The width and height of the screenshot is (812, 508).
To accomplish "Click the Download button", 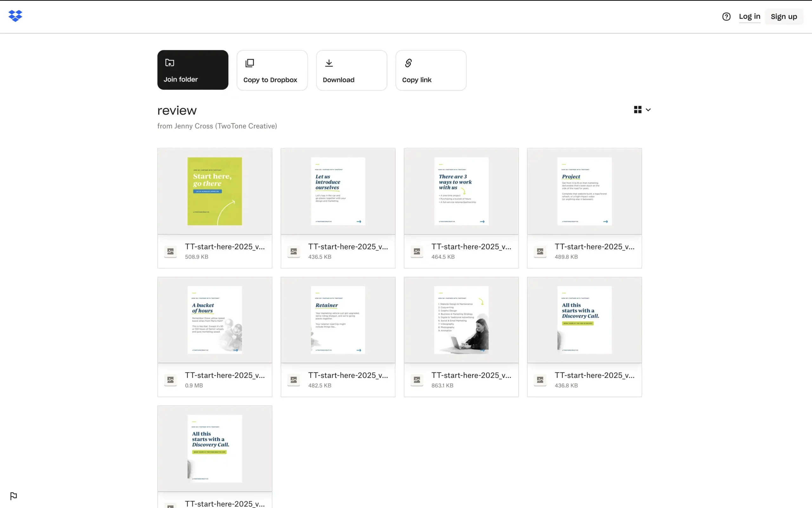I will 351,70.
